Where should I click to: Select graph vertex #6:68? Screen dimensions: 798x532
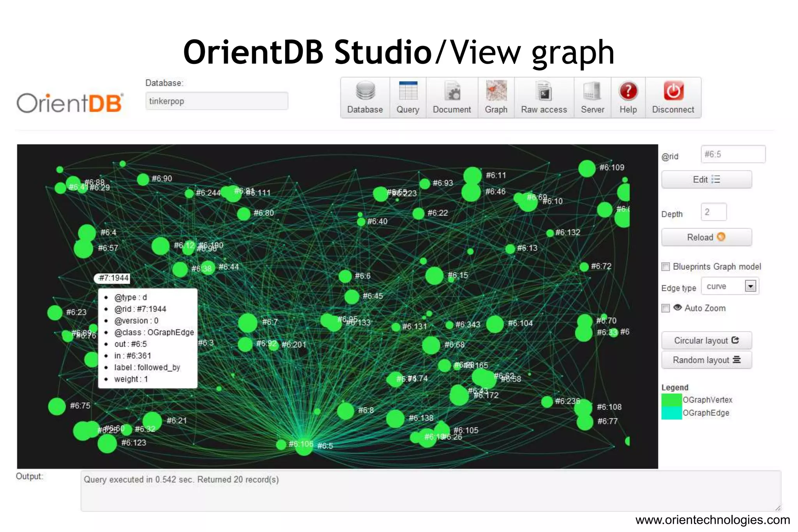(431, 345)
